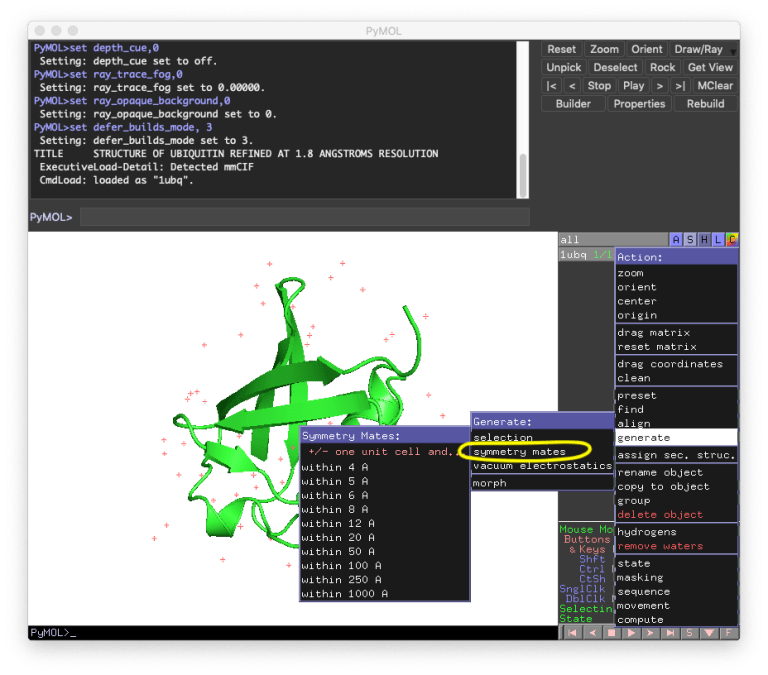
Task: Toggle the all objects entry
Action: pos(613,240)
